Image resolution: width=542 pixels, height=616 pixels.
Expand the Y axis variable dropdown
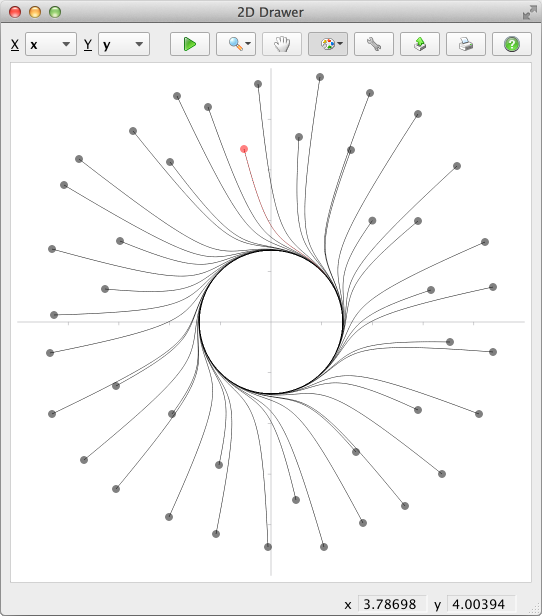coord(124,44)
